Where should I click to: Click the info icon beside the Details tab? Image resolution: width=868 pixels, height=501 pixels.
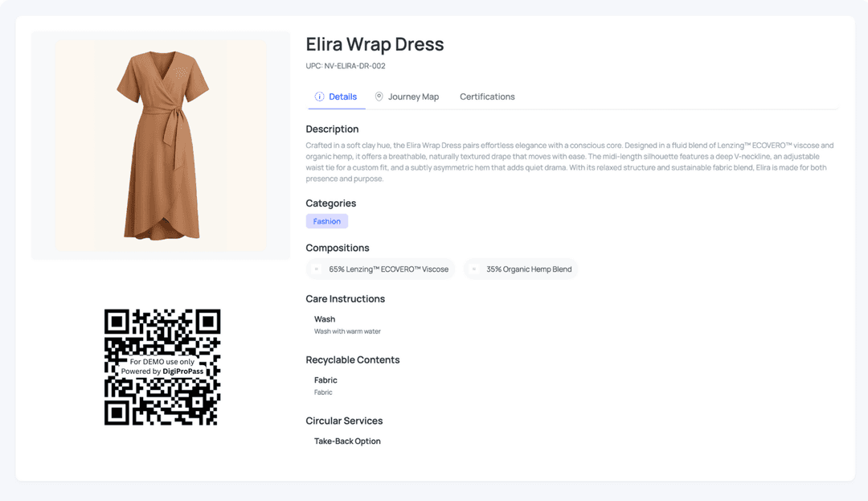click(x=321, y=97)
